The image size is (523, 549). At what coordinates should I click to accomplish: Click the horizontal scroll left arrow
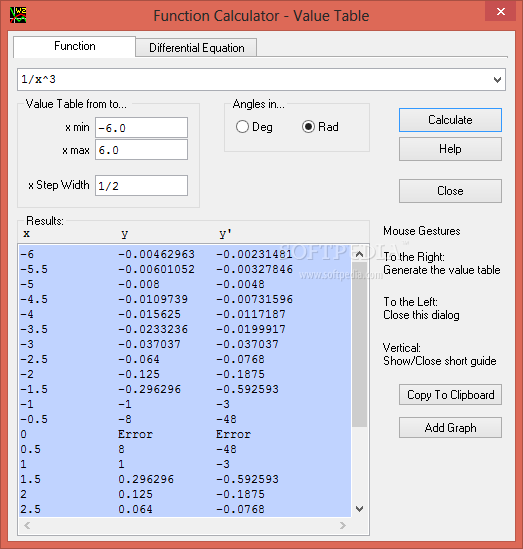(x=27, y=525)
